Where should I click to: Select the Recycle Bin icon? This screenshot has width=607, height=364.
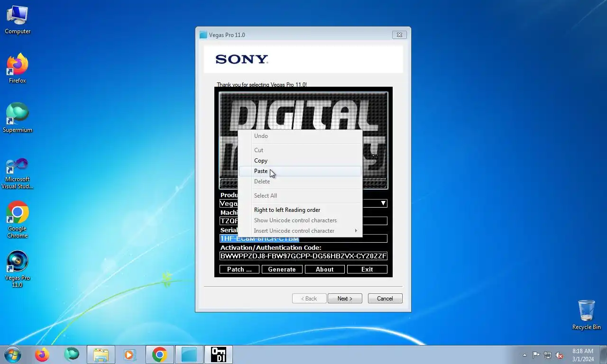coord(587,315)
